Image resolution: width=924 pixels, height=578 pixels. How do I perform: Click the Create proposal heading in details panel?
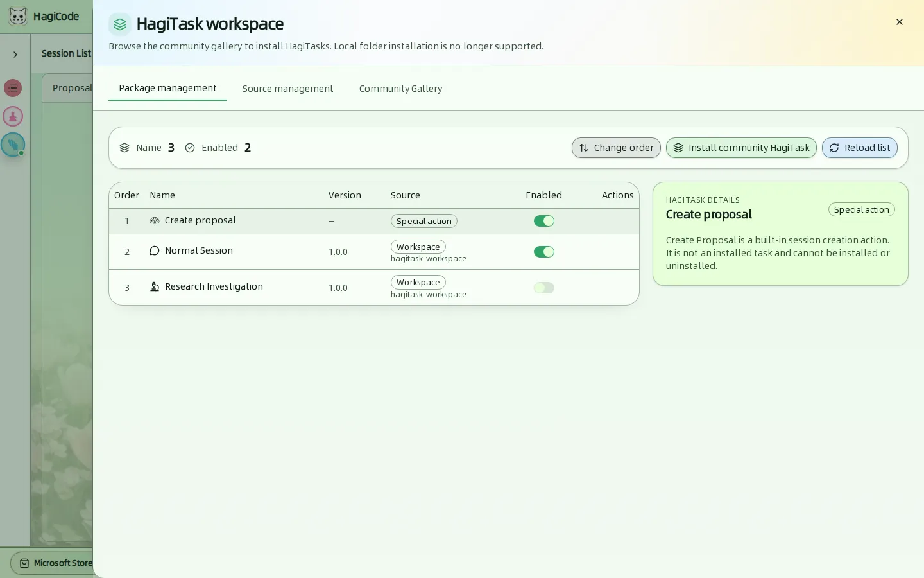click(709, 215)
